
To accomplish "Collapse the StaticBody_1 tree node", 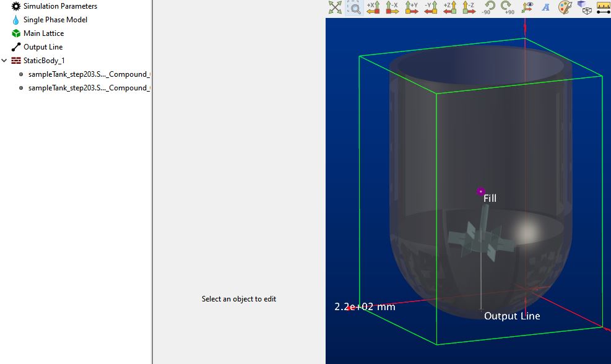I will click(x=4, y=61).
